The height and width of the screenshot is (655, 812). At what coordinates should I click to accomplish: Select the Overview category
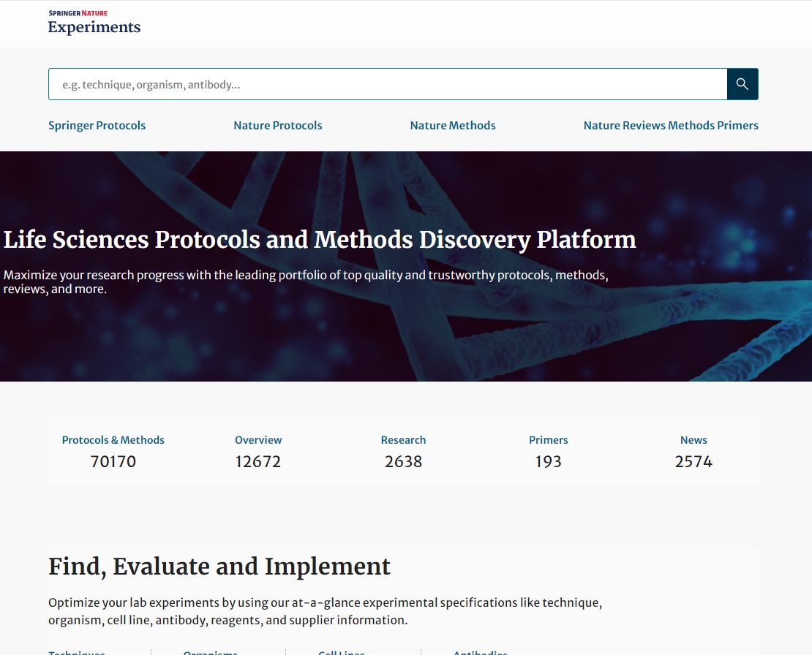[258, 440]
